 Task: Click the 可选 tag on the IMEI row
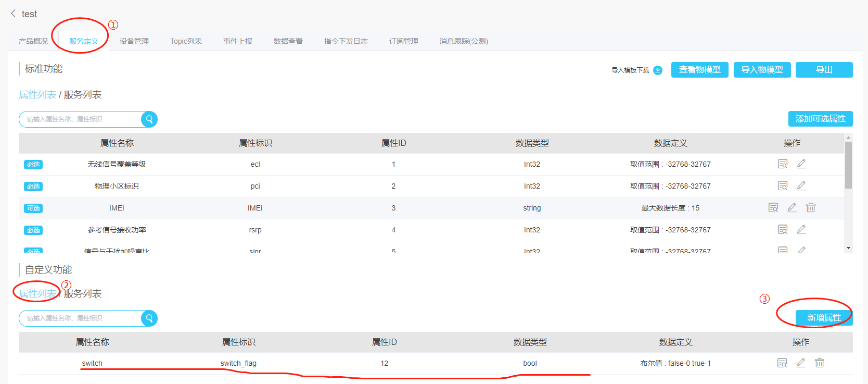click(33, 208)
